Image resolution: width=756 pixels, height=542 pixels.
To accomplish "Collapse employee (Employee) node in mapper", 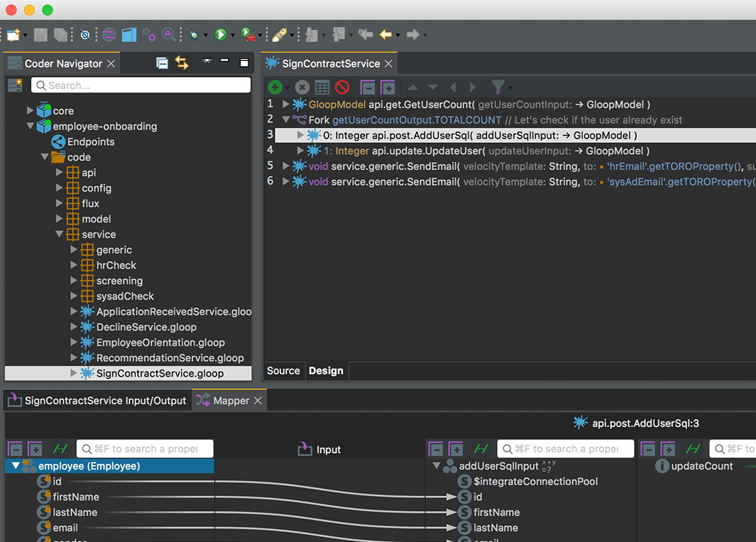I will [x=16, y=466].
